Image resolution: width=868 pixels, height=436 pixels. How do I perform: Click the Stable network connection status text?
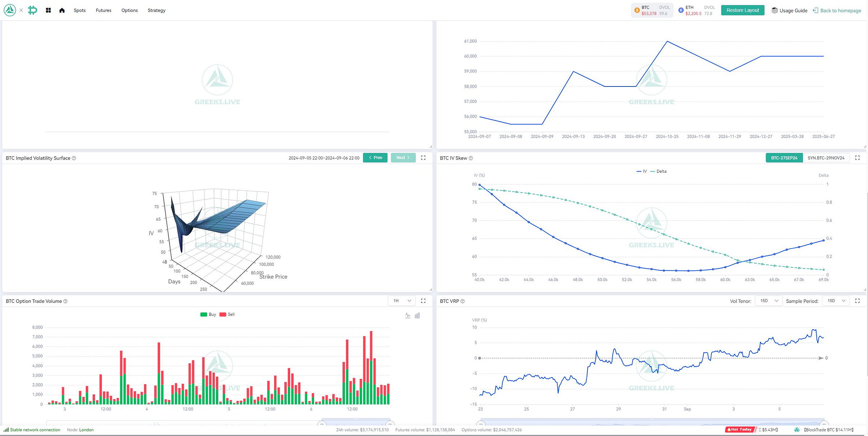tap(35, 430)
